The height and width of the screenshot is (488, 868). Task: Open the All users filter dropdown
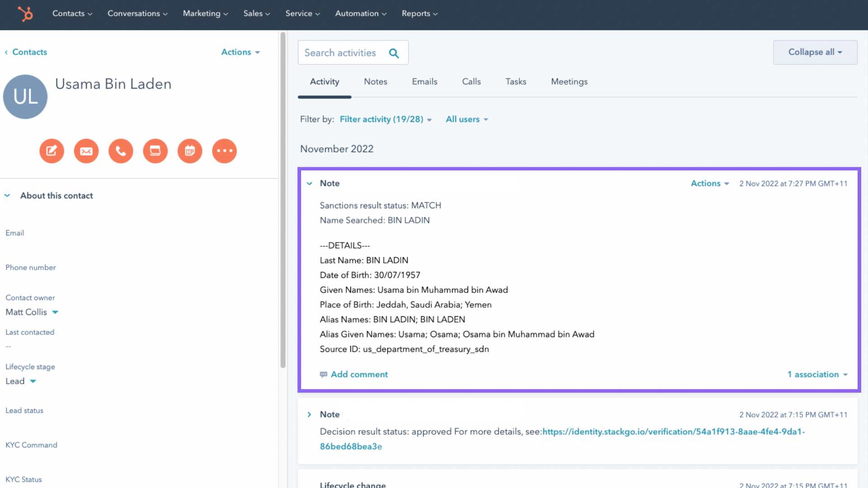[467, 119]
